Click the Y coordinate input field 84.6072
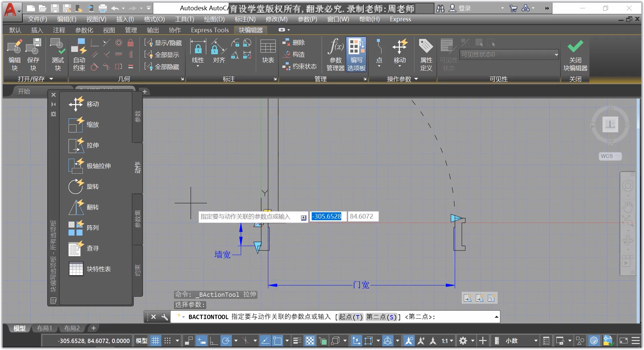 [363, 217]
